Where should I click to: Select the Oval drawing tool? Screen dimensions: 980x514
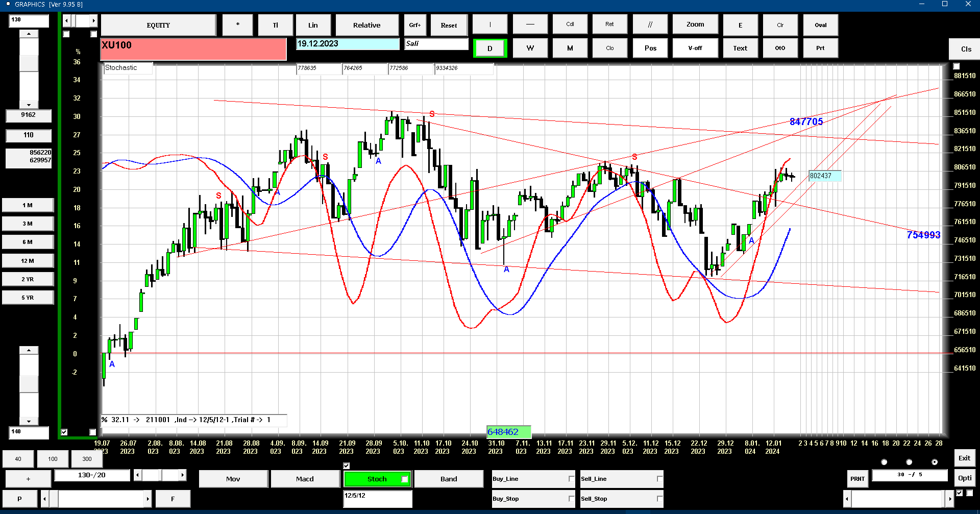pyautogui.click(x=820, y=25)
